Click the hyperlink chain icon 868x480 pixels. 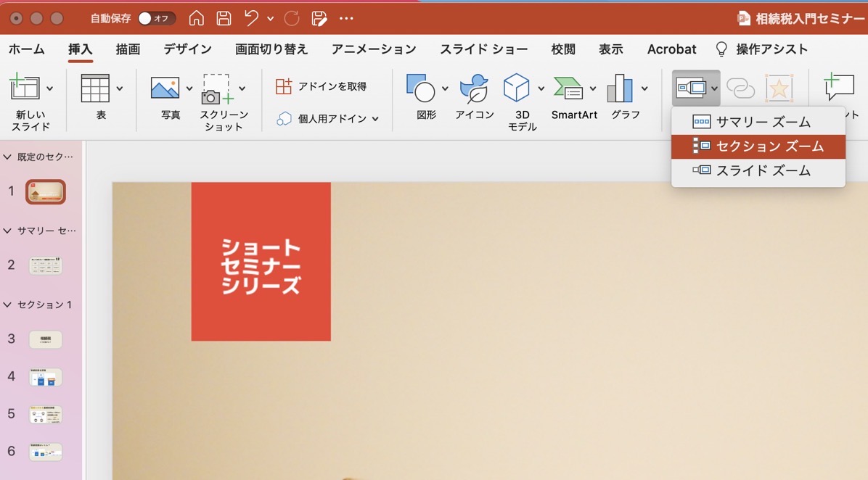(x=740, y=88)
